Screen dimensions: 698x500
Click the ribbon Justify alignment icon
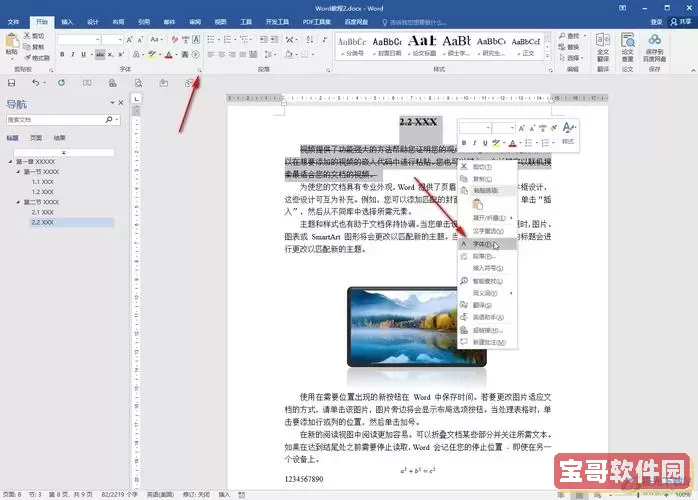pyautogui.click(x=243, y=54)
